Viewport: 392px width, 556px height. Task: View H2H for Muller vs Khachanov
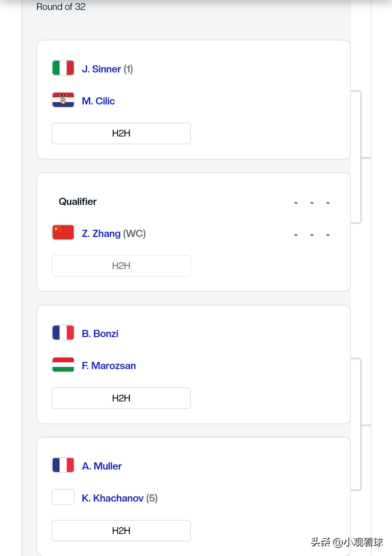[121, 531]
